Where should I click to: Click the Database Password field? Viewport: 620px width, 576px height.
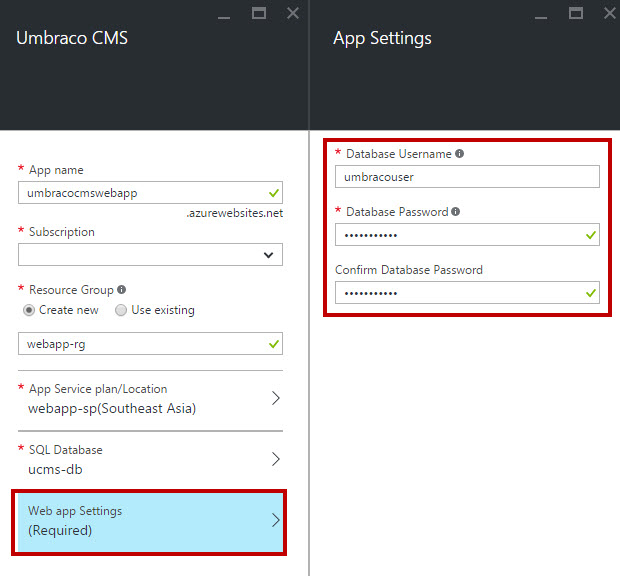(x=467, y=235)
